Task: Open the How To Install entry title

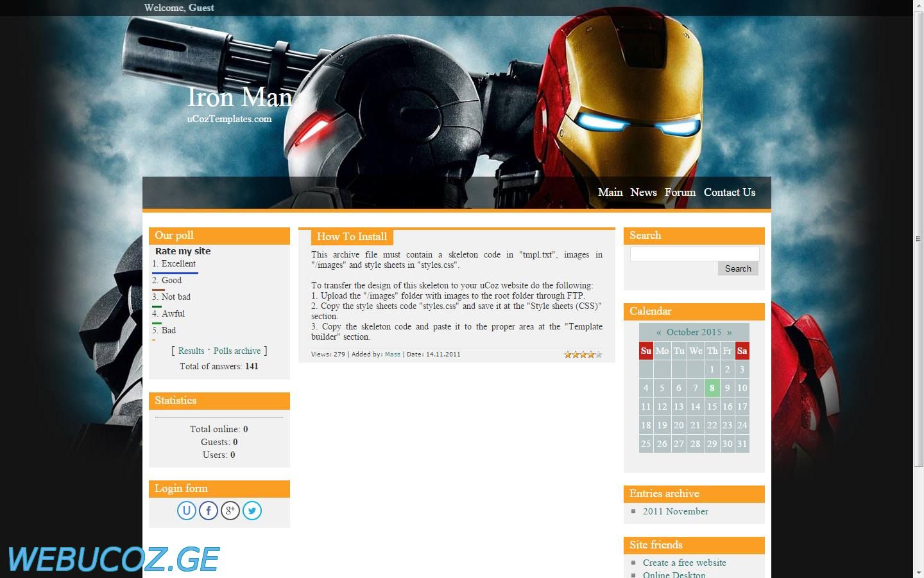Action: pos(352,236)
